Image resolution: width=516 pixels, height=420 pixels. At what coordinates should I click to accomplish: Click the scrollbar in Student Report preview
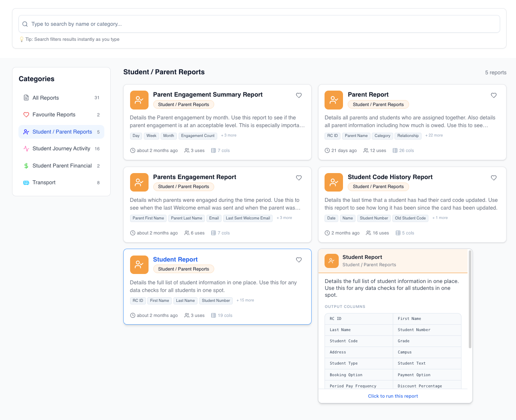click(470, 301)
